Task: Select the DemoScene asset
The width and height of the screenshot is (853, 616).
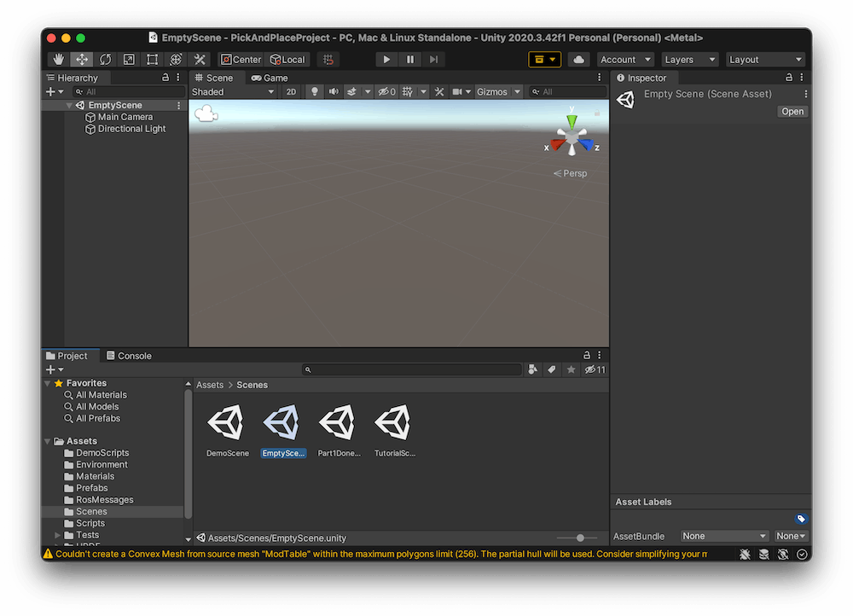Action: click(x=228, y=431)
